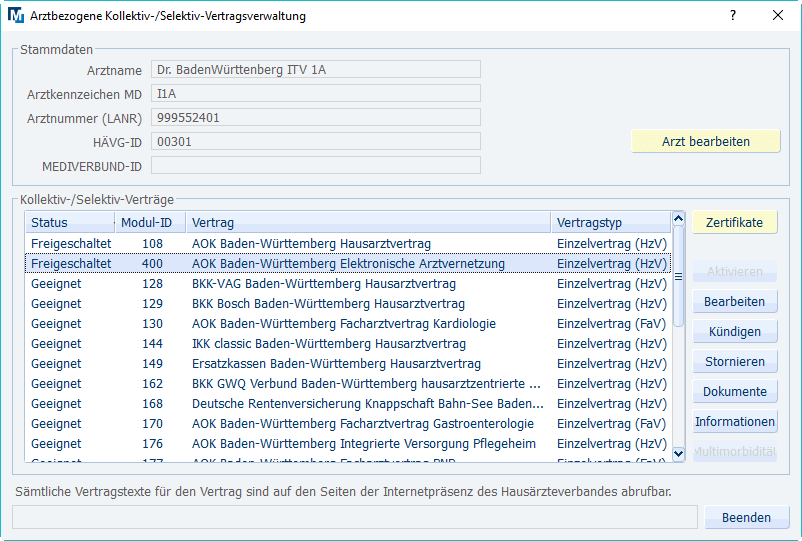The image size is (802, 541).
Task: Click the HÄVG-ID field
Action: (316, 142)
